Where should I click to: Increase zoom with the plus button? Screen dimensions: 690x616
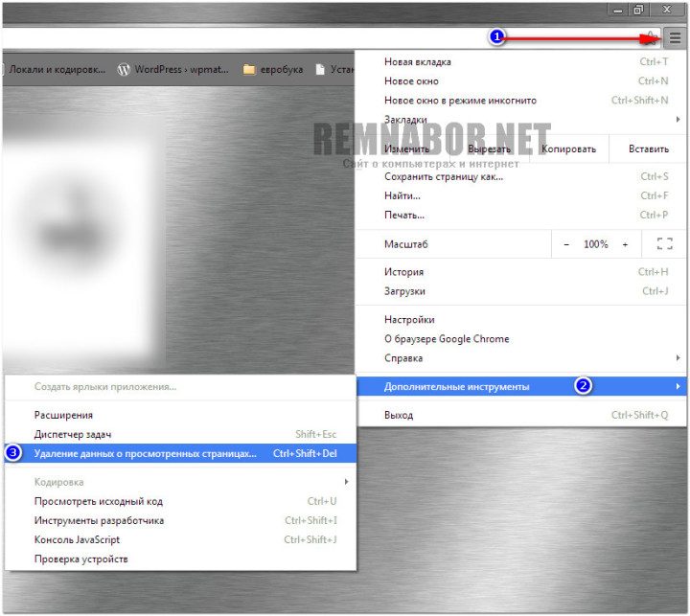pos(626,244)
